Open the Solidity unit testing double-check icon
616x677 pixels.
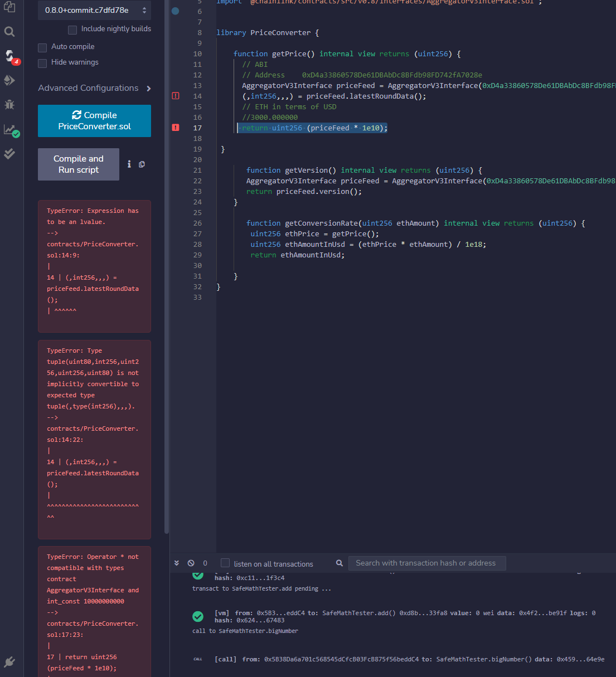pyautogui.click(x=9, y=154)
